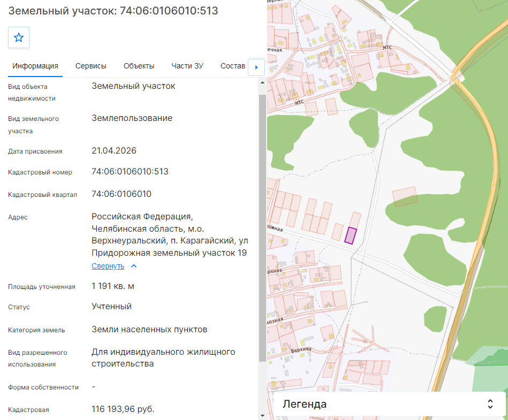Click the area value 1 191 кв. м
Image resolution: width=508 pixels, height=420 pixels.
113,286
